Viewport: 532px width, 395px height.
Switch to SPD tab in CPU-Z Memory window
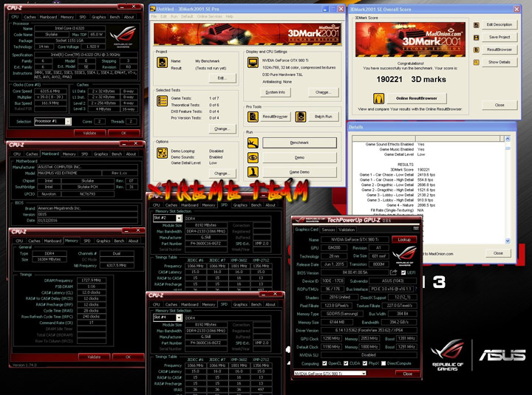[x=87, y=241]
